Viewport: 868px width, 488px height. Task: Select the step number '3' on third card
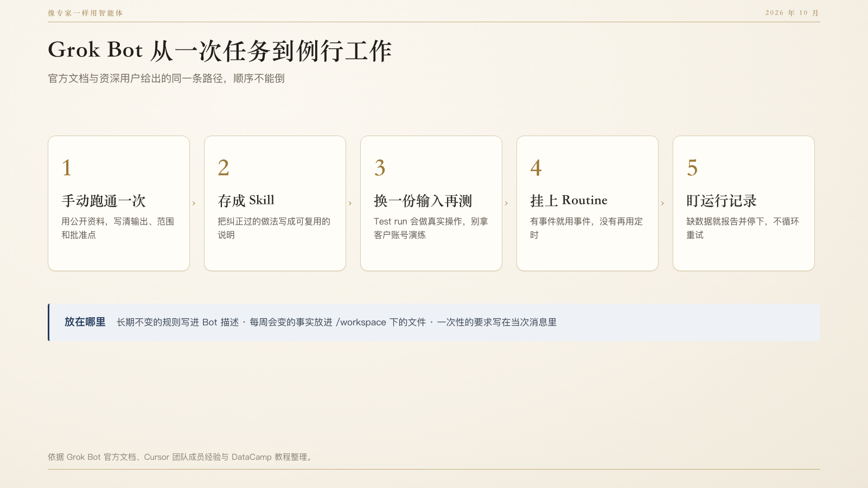pyautogui.click(x=380, y=168)
